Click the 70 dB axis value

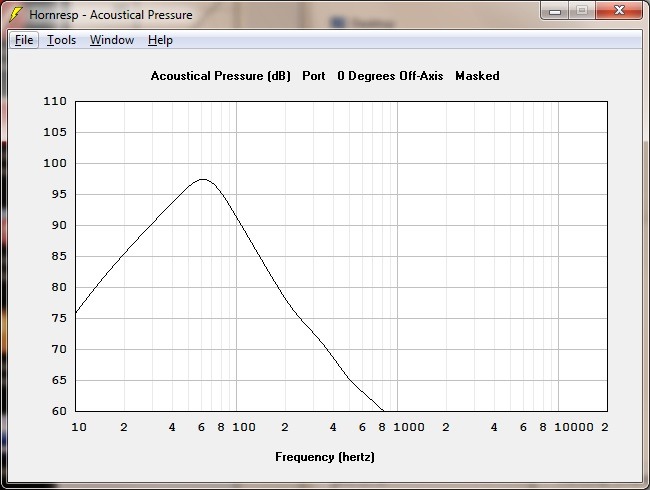59,349
